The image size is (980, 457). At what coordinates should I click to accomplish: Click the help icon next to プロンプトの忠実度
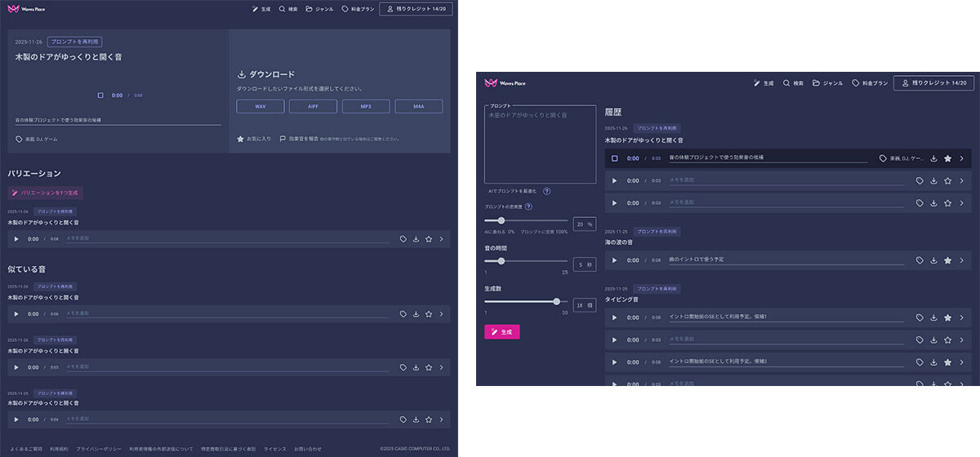(x=528, y=206)
